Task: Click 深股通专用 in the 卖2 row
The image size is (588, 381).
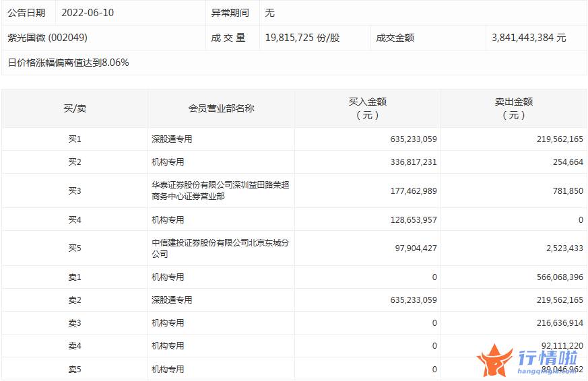Action: tap(172, 300)
